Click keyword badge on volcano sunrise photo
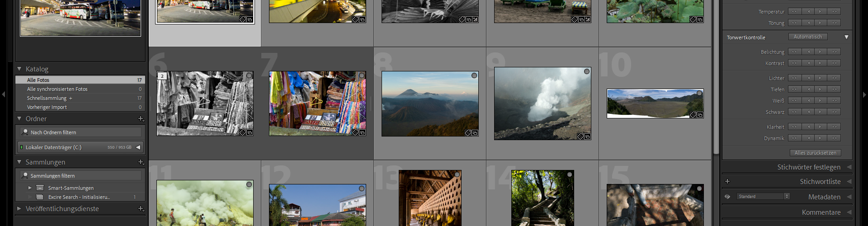The height and width of the screenshot is (226, 868). tap(468, 133)
